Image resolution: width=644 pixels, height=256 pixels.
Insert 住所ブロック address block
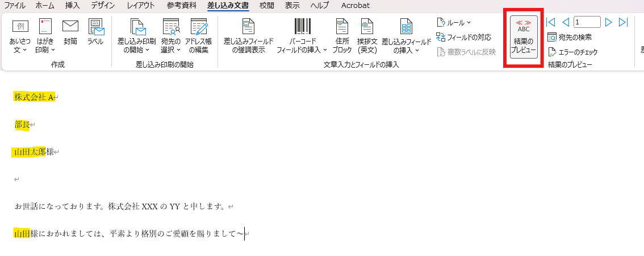[x=342, y=36]
